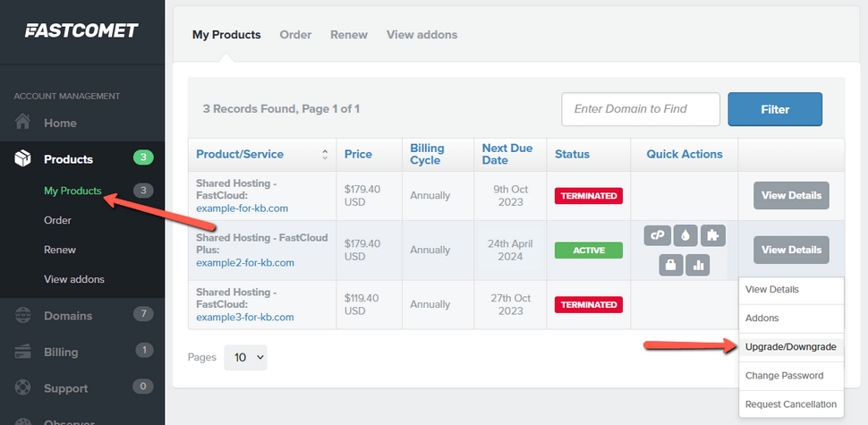The width and height of the screenshot is (868, 425).
Task: Click the Support lifebuoy icon in sidebar
Action: pyautogui.click(x=22, y=388)
